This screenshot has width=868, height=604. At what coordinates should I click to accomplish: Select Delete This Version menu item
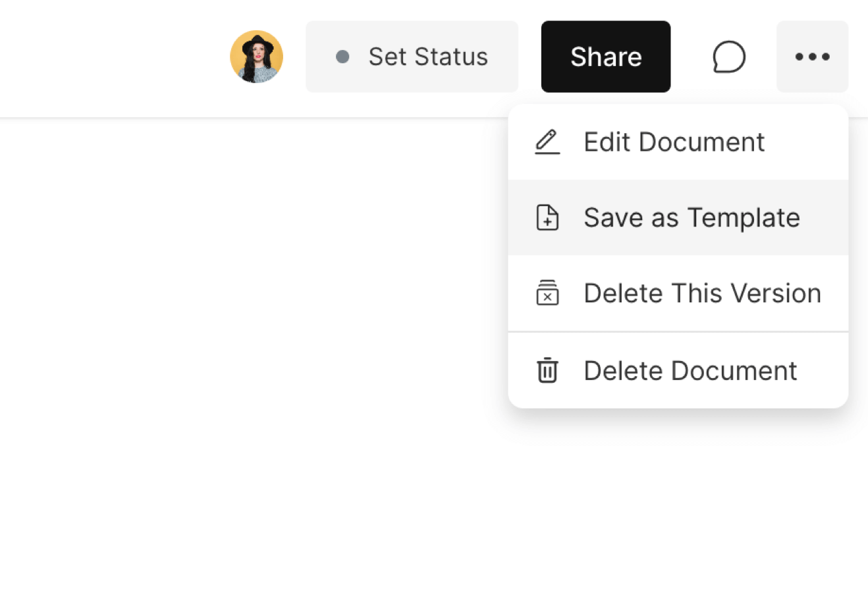702,293
